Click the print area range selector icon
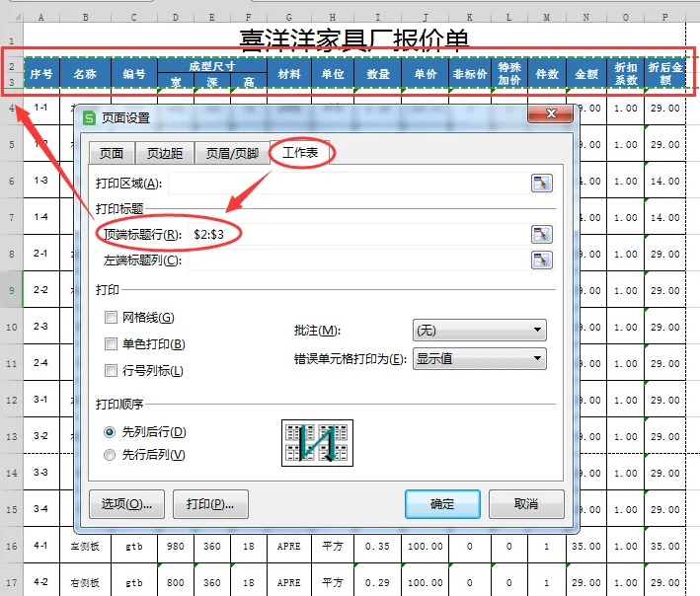Viewport: 700px width, 596px height. coord(542,183)
